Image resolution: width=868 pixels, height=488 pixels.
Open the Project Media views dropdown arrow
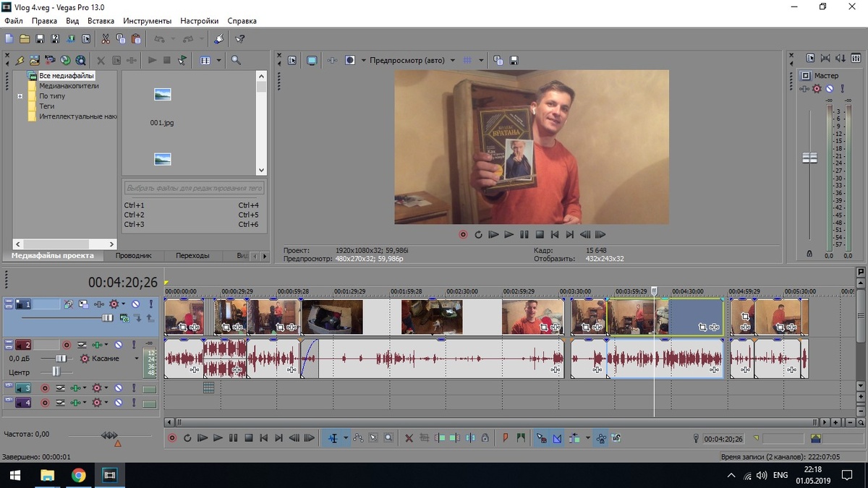218,60
